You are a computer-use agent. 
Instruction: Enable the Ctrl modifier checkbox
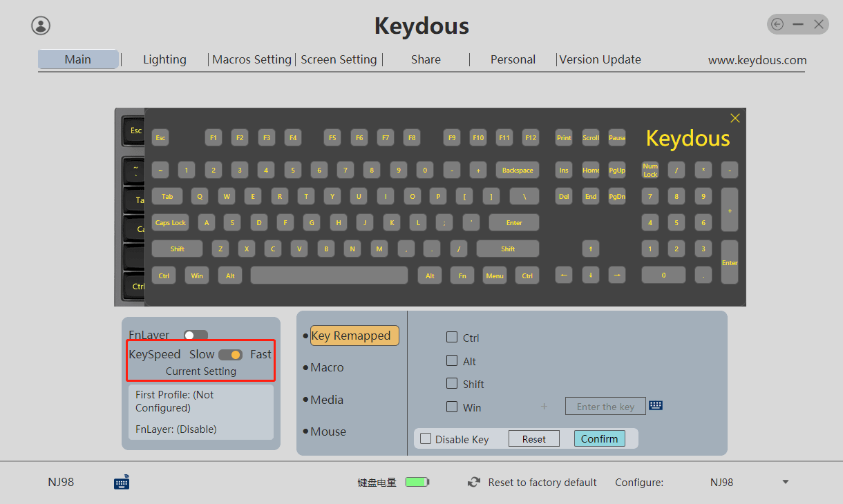point(452,338)
